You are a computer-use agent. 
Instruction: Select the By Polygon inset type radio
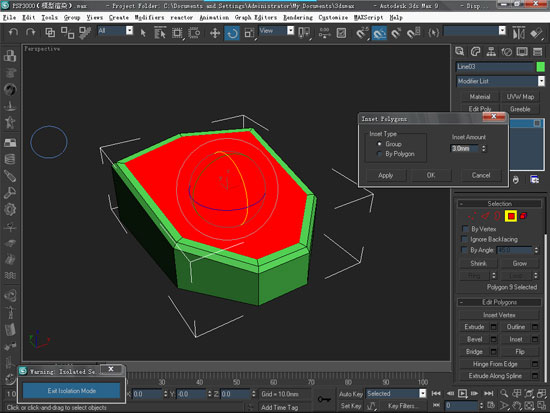(379, 154)
